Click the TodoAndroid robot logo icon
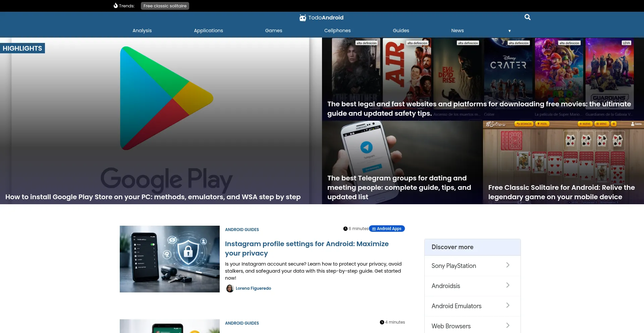 [x=303, y=18]
